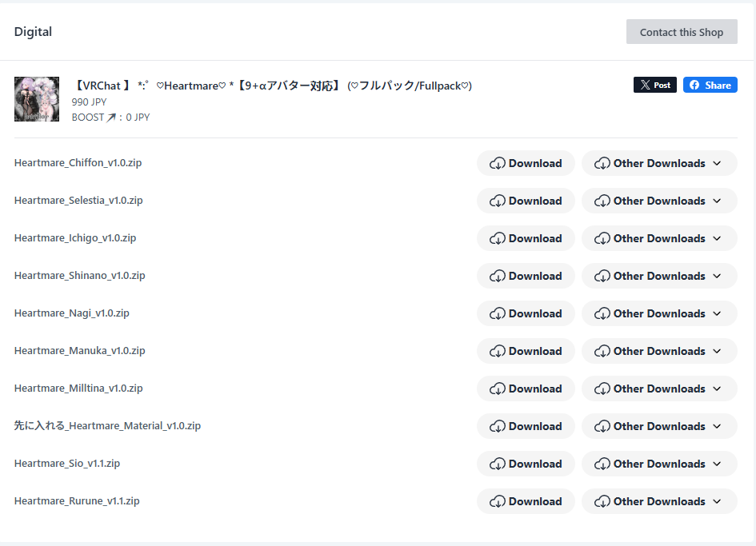
Task: Share product on Facebook
Action: tap(710, 85)
